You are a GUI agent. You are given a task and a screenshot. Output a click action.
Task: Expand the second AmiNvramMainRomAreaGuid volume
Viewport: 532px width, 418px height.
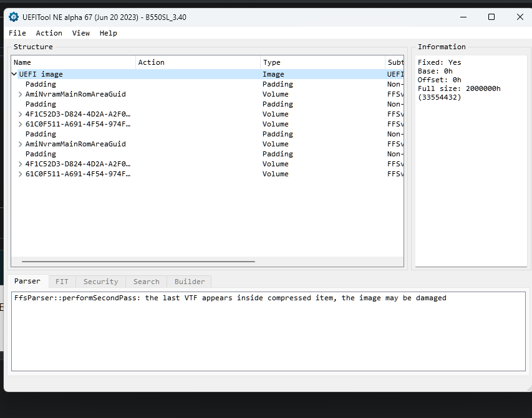21,144
